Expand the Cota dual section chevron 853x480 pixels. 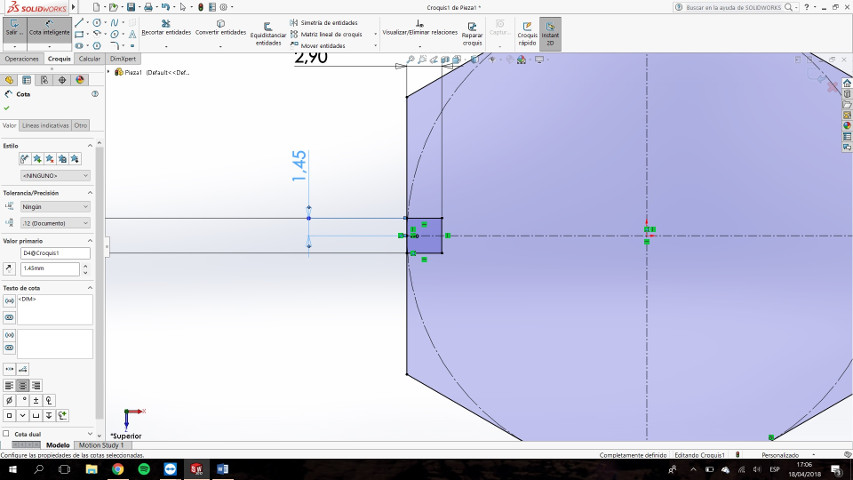click(x=90, y=434)
